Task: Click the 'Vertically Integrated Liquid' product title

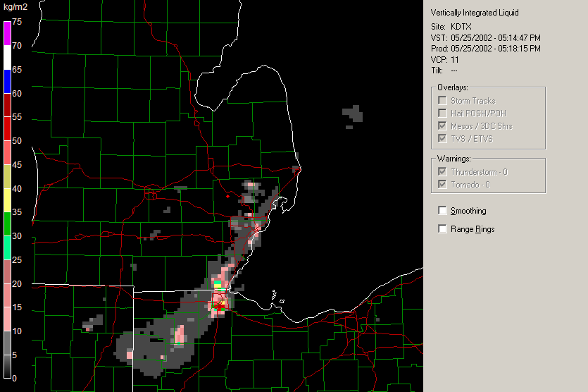Action: [x=475, y=13]
